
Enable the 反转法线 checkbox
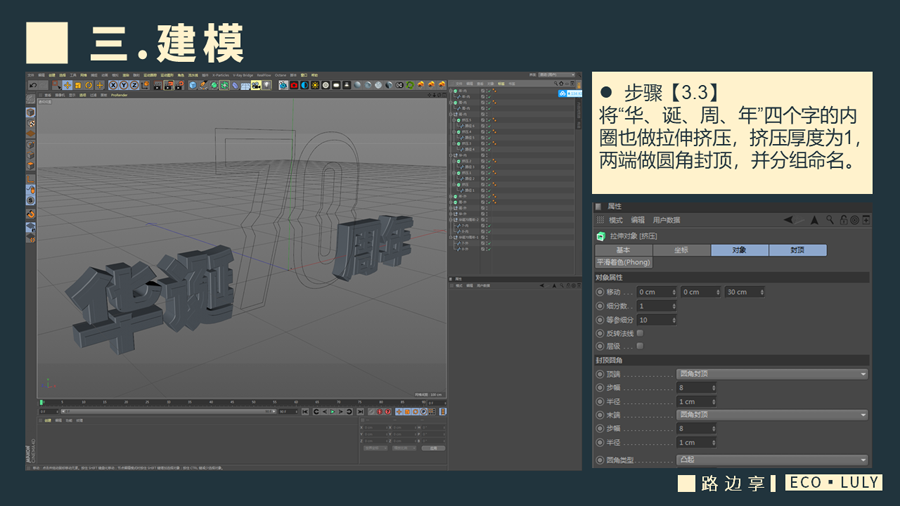(x=640, y=333)
